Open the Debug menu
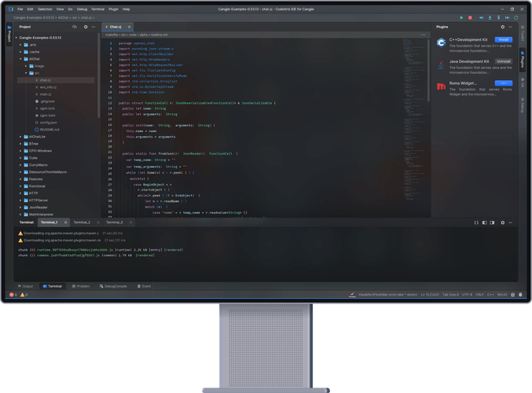The height and width of the screenshot is (393, 532). coord(82,9)
